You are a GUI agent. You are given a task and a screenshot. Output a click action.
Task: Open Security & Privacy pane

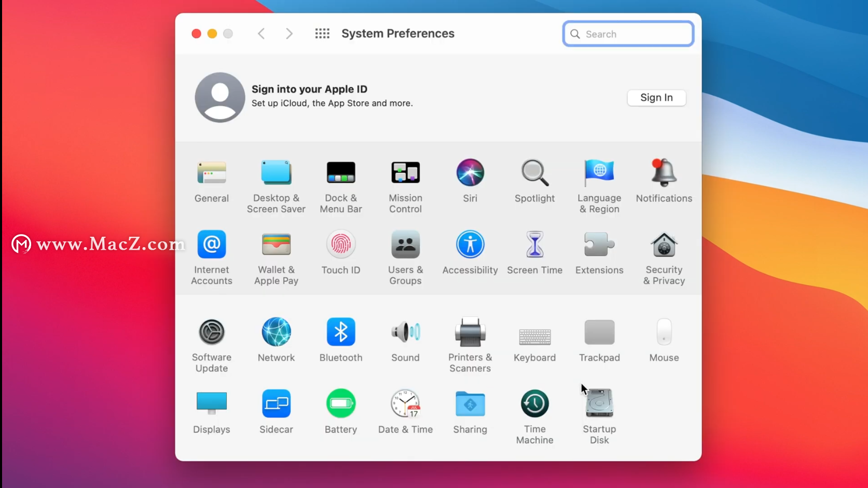[x=664, y=245]
